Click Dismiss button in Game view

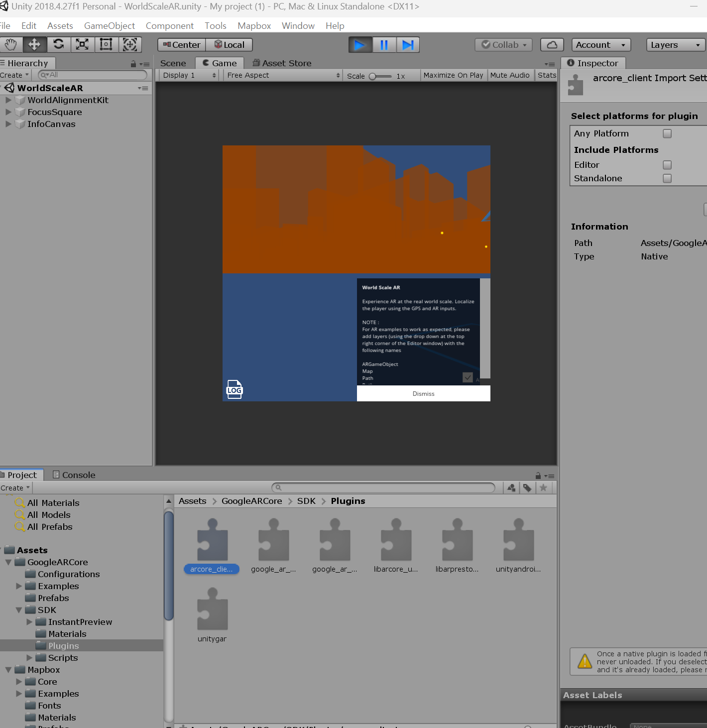click(x=424, y=393)
